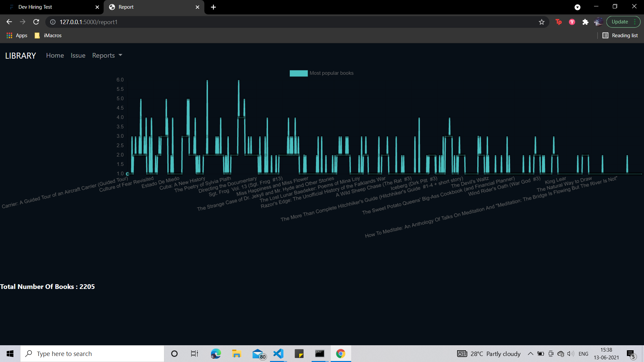Screen dimensions: 644x362
Task: Click the LIBRARY home link
Action: click(x=20, y=56)
